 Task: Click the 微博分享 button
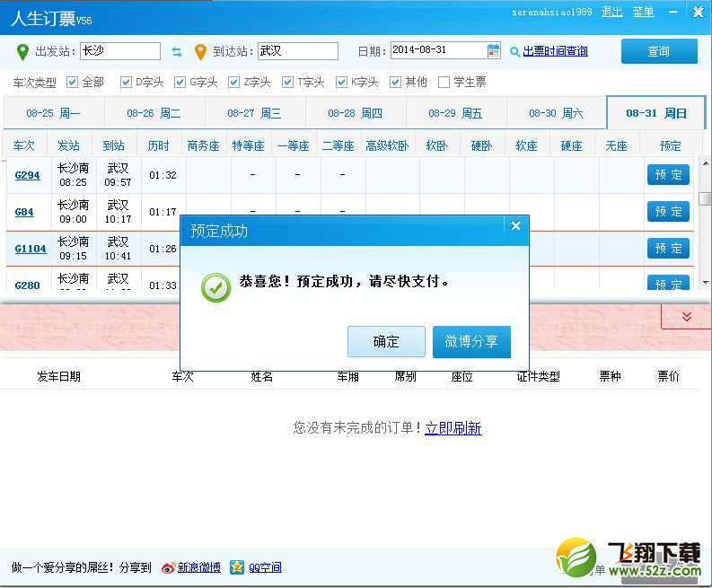[x=471, y=341]
